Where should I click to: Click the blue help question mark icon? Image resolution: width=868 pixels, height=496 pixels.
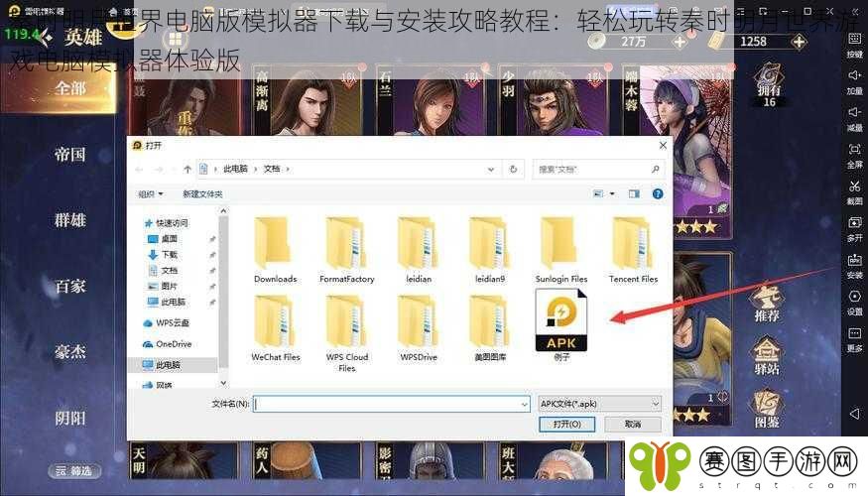tap(658, 193)
